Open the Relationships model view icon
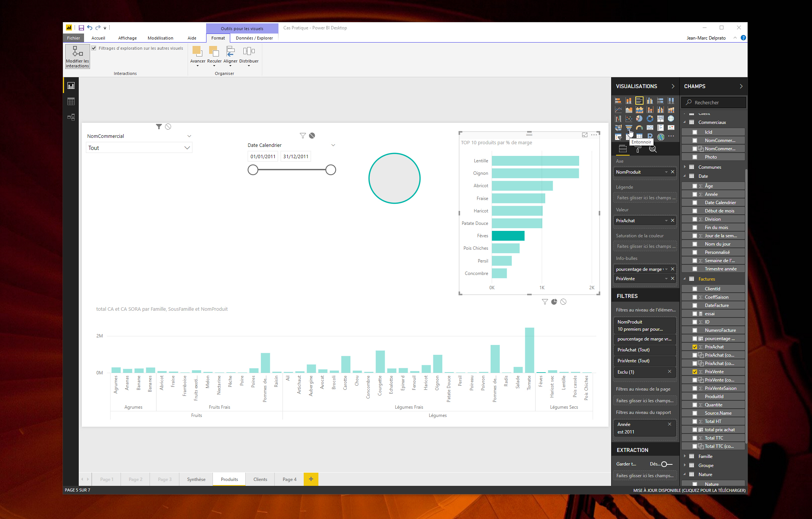Image resolution: width=812 pixels, height=519 pixels. pos(71,117)
